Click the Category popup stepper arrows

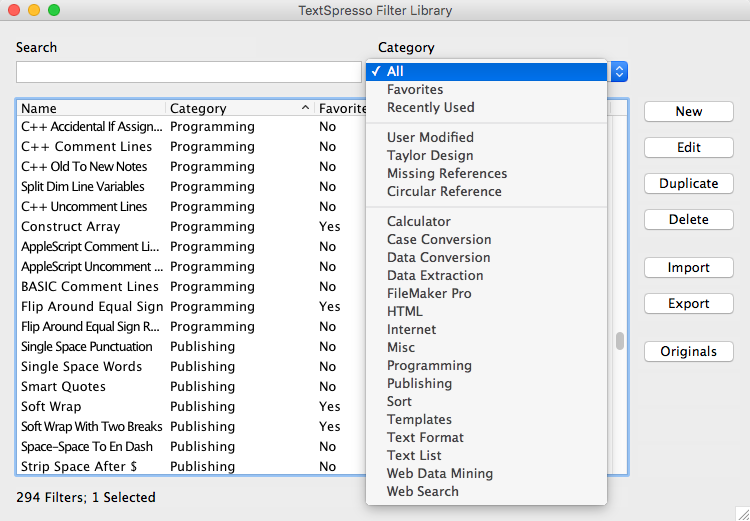(619, 72)
